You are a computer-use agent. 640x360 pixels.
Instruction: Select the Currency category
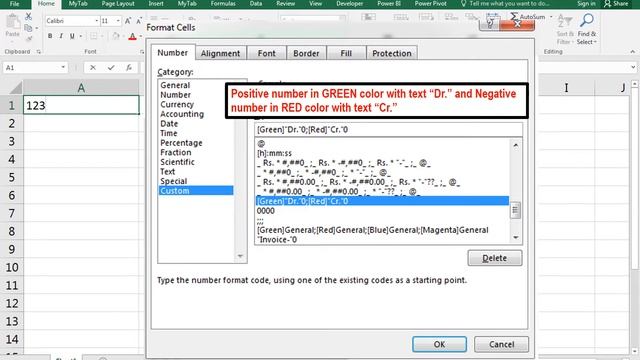point(177,104)
